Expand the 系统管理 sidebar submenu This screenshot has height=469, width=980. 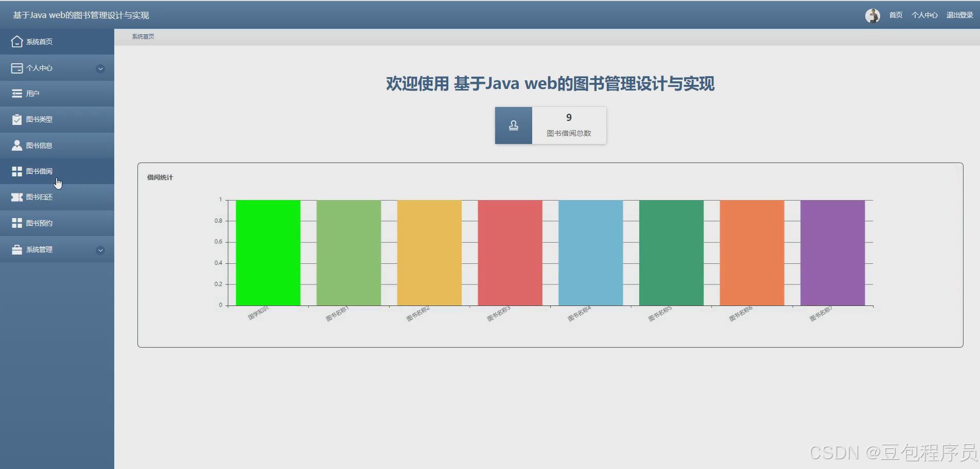point(100,250)
